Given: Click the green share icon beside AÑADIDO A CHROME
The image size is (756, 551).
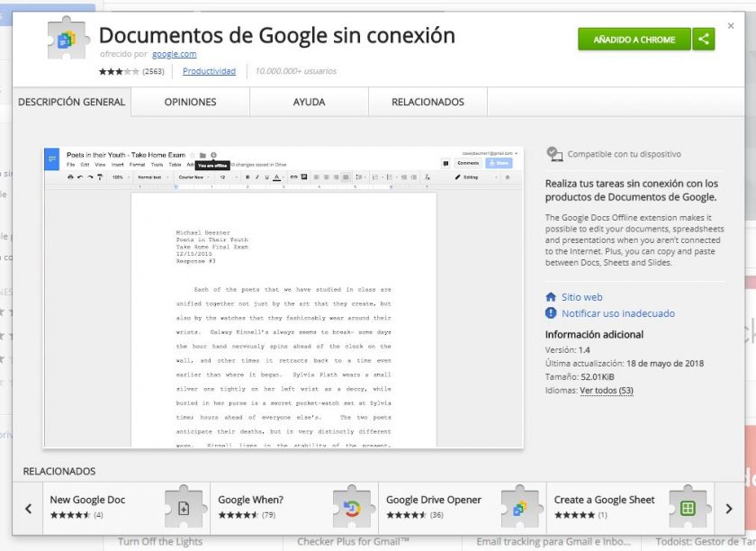Looking at the screenshot, I should [x=706, y=40].
